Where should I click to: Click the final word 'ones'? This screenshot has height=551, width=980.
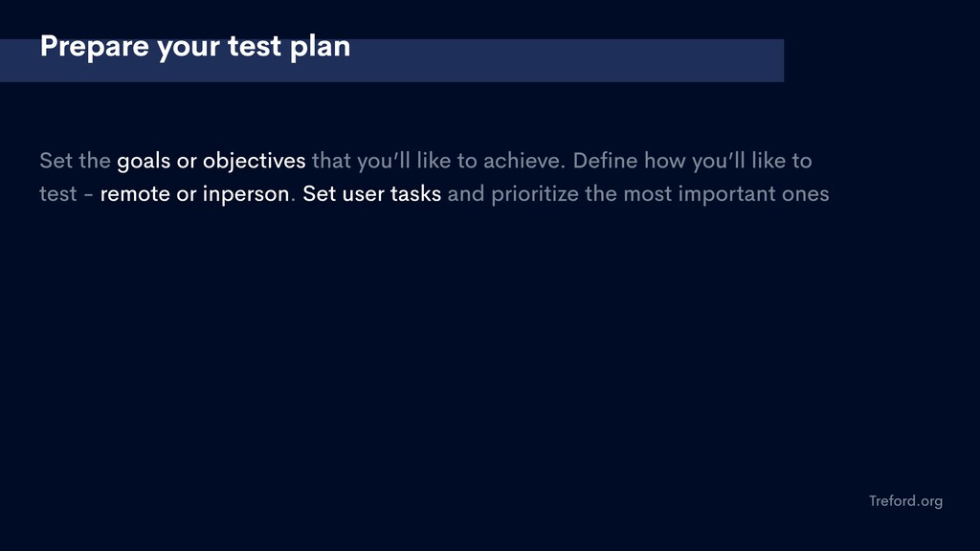click(806, 194)
